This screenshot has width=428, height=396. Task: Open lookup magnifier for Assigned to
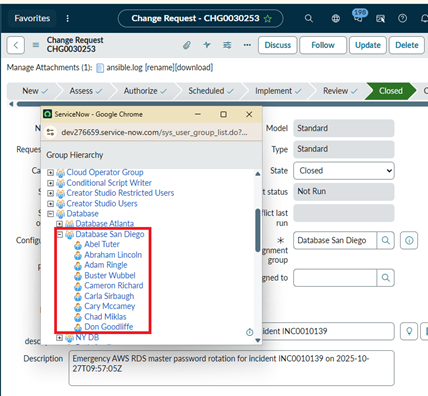(386, 278)
